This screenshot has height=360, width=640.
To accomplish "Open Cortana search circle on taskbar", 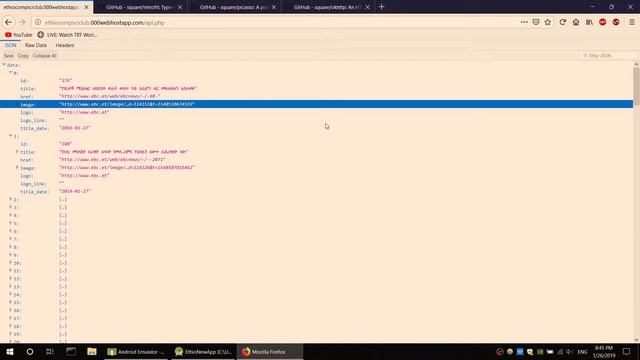I will click(30, 351).
